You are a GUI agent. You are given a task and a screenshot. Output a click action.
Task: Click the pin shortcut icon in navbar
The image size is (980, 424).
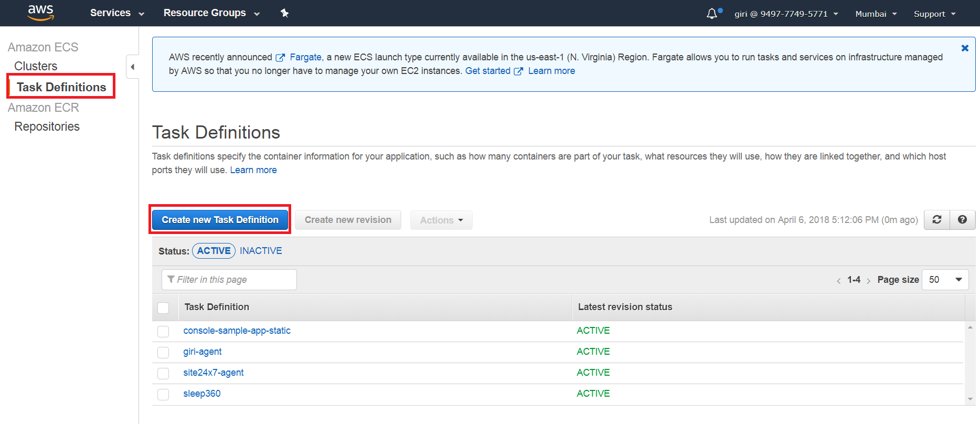pos(284,13)
